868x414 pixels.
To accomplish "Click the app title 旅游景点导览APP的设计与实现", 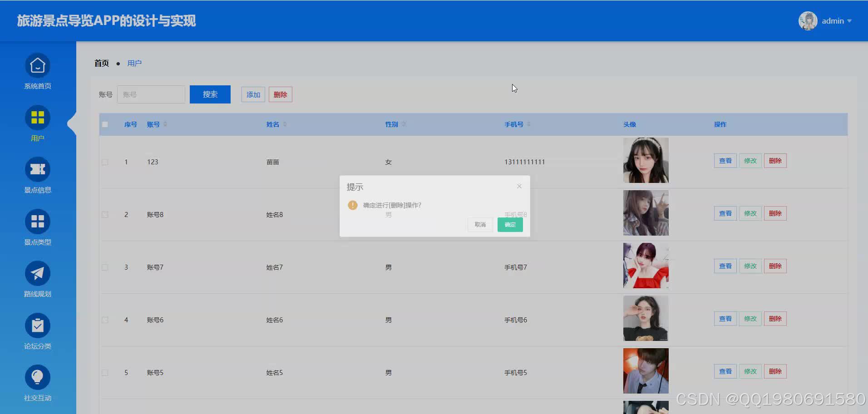I will click(107, 21).
